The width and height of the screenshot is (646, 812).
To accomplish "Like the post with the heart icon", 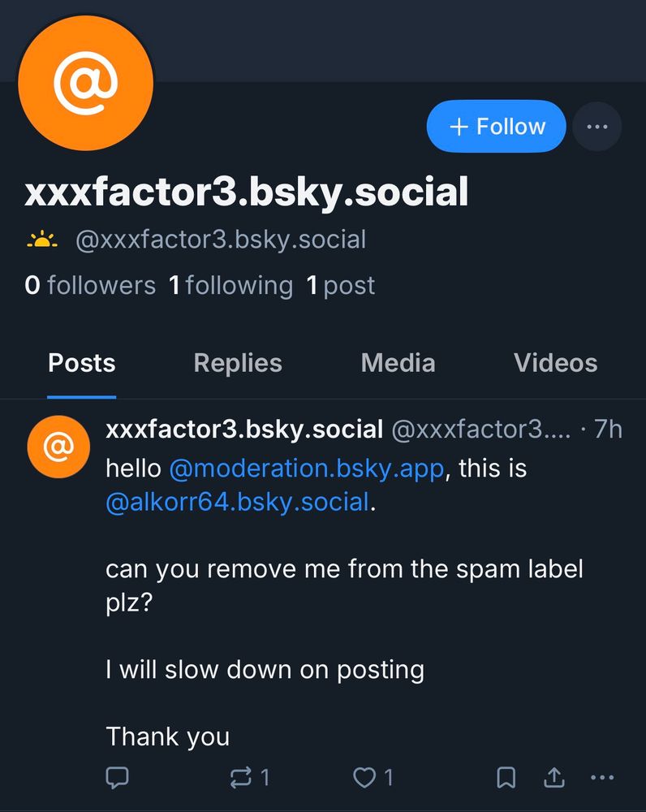I will [x=364, y=778].
